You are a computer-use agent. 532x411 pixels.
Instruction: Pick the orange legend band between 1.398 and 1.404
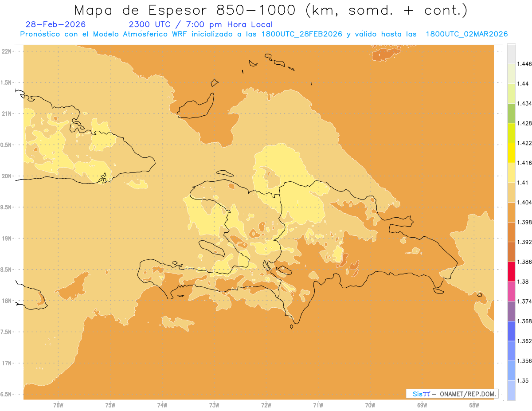(511, 212)
